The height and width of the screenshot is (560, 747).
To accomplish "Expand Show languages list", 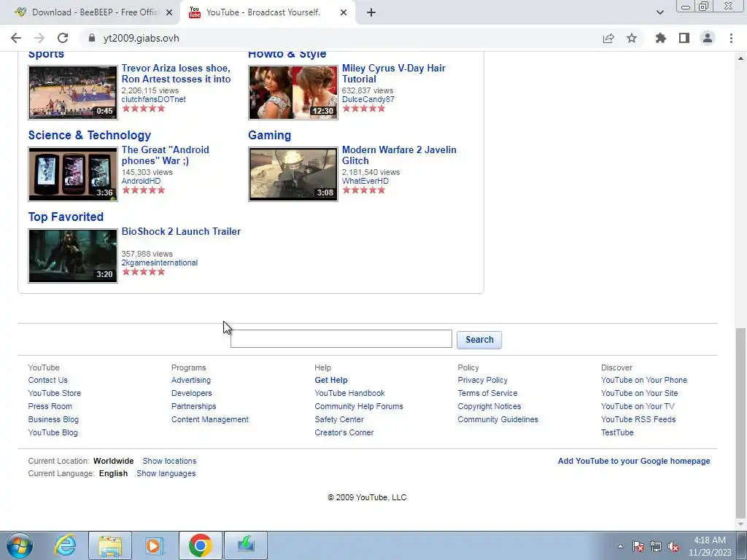I will click(166, 473).
